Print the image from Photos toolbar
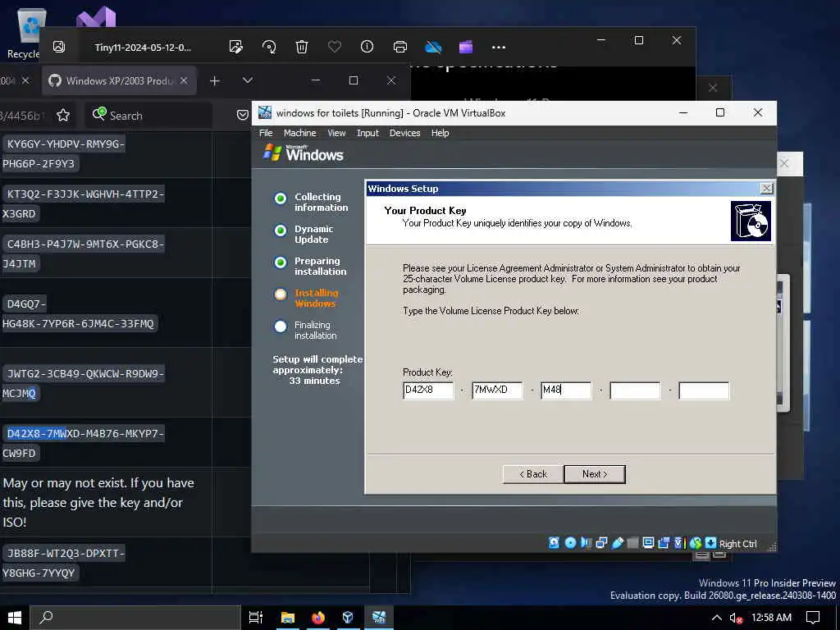This screenshot has height=630, width=840. click(x=400, y=47)
